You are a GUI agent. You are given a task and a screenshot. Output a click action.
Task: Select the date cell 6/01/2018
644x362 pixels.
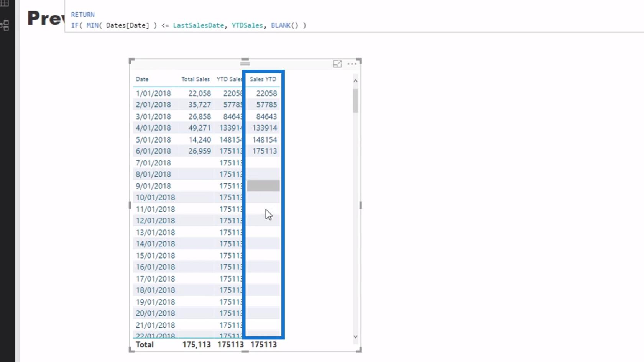[153, 151]
